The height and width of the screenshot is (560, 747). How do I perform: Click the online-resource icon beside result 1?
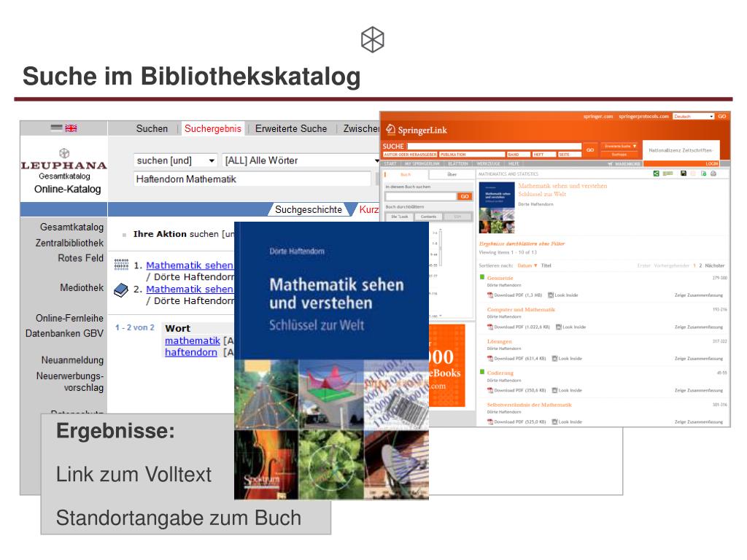(x=122, y=265)
